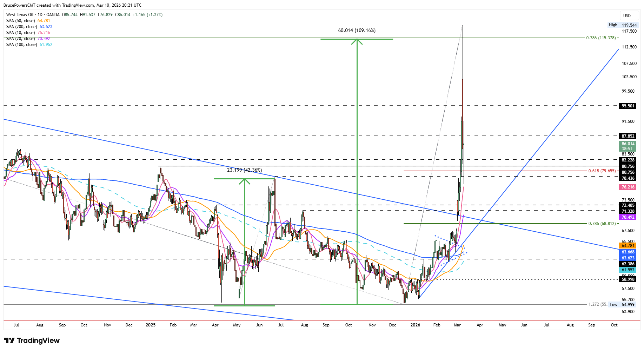Click the 95.501 price axis label
644x351 pixels.
click(628, 106)
